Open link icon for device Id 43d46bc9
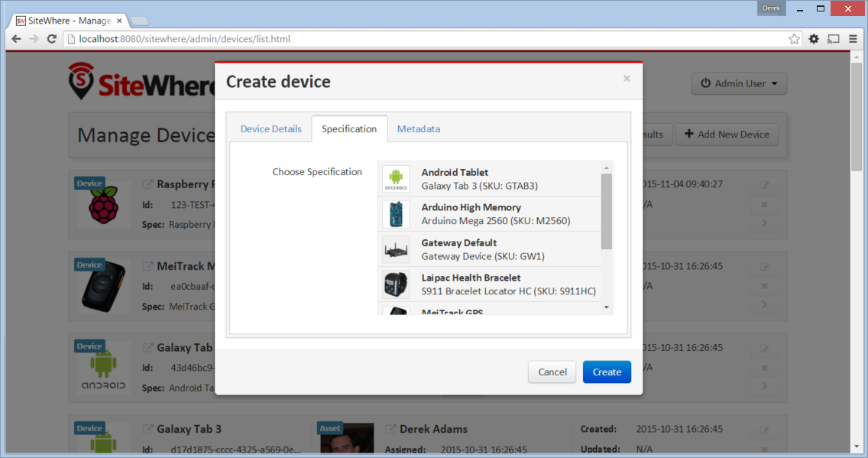The image size is (868, 458). coord(147,347)
